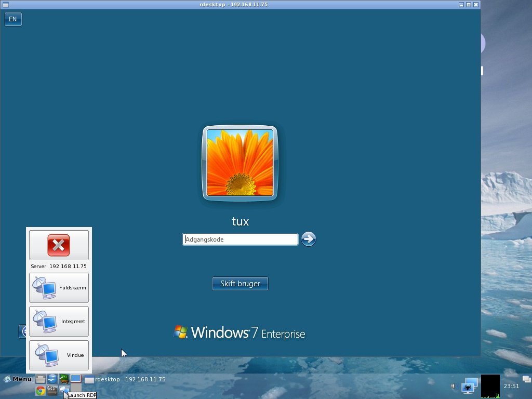Click the second gray pager workspace square
532x399 pixels.
[x=76, y=387]
